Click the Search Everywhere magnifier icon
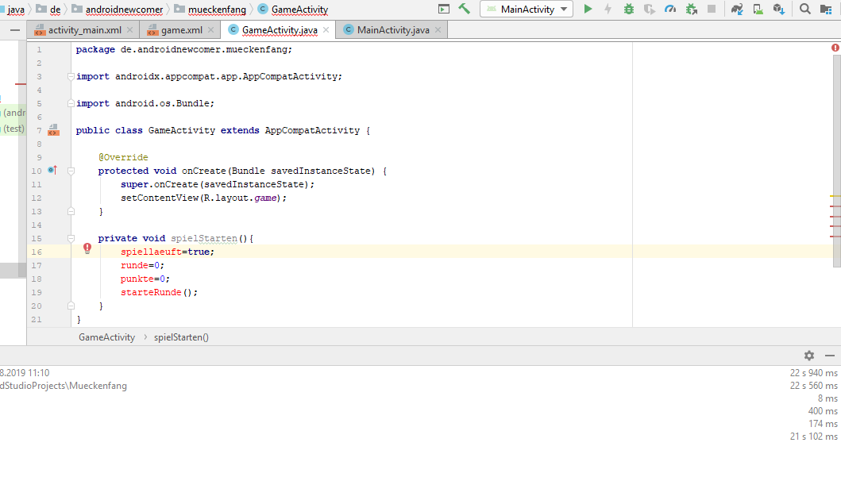 point(804,9)
